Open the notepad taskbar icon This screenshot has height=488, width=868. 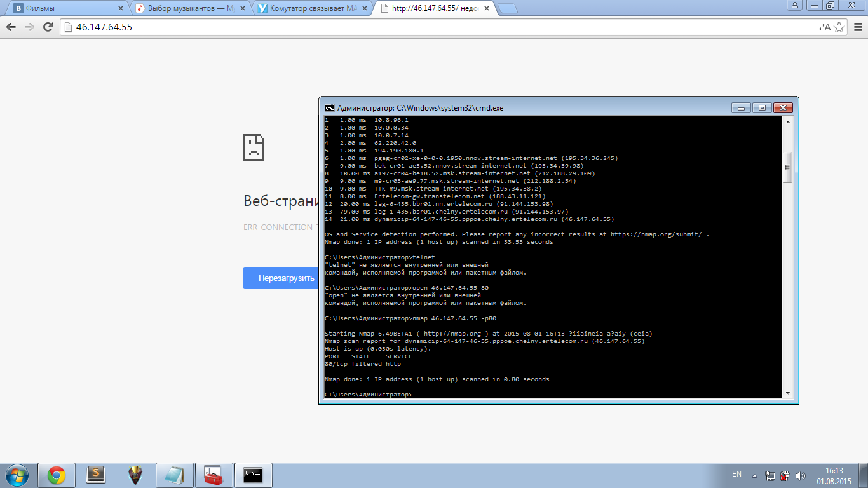pyautogui.click(x=174, y=475)
